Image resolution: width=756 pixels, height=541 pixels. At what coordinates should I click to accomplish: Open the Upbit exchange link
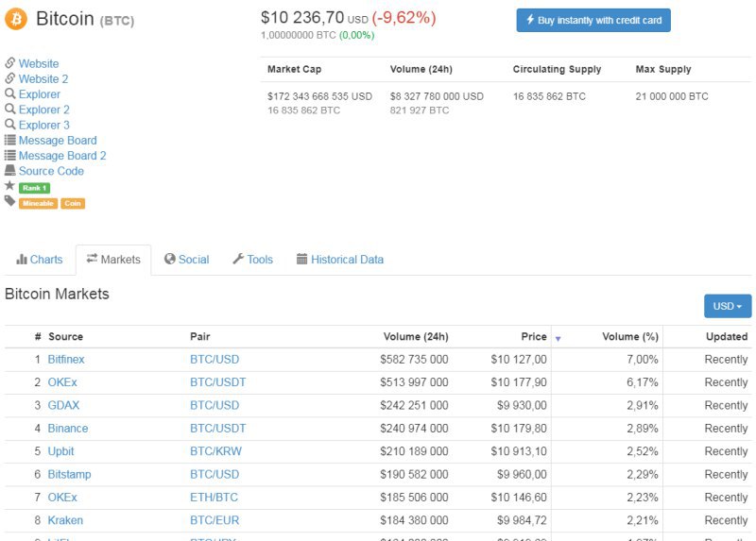(60, 451)
